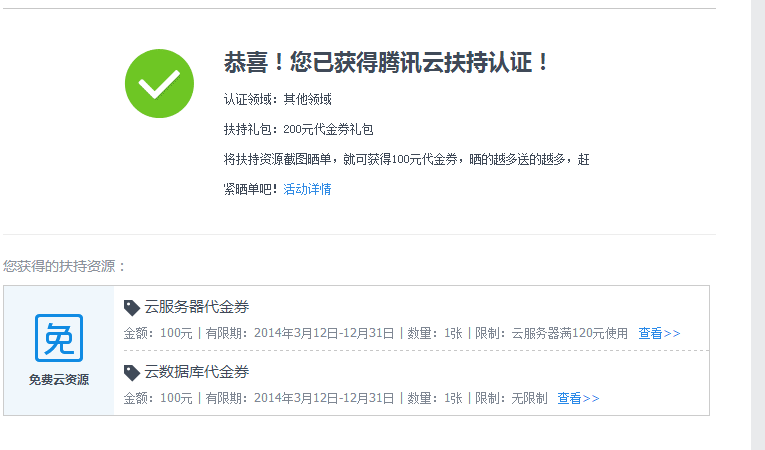The height and width of the screenshot is (450, 765).
Task: Click the 云服务器代金券 title
Action: point(197,307)
